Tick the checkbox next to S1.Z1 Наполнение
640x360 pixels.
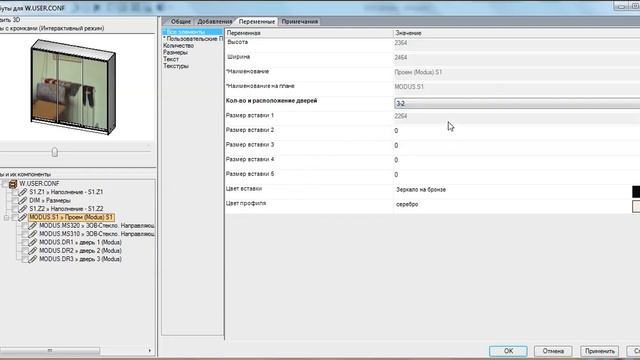click(x=15, y=192)
